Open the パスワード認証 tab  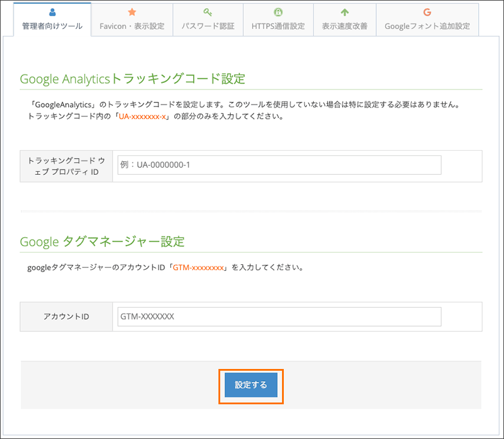click(x=208, y=20)
